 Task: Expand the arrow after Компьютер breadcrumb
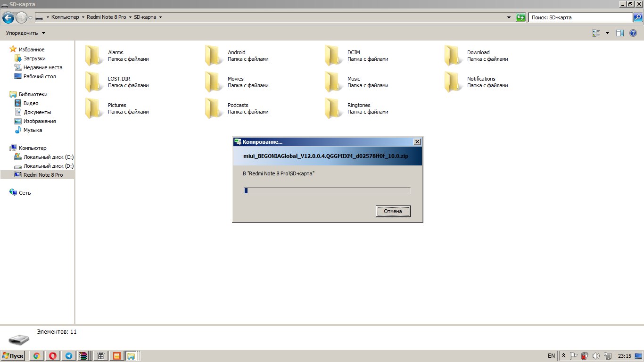(83, 17)
